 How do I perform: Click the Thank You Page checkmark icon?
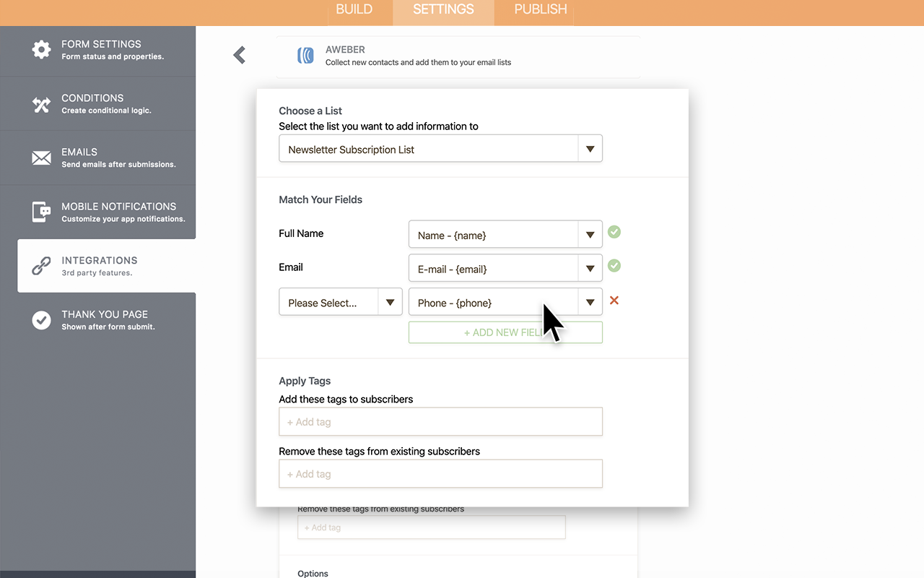pos(41,320)
